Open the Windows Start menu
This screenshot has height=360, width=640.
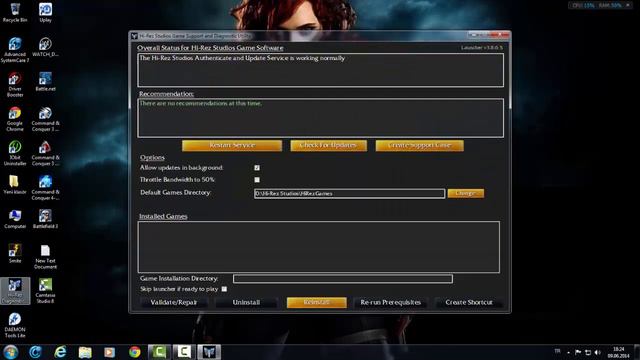[x=11, y=352]
